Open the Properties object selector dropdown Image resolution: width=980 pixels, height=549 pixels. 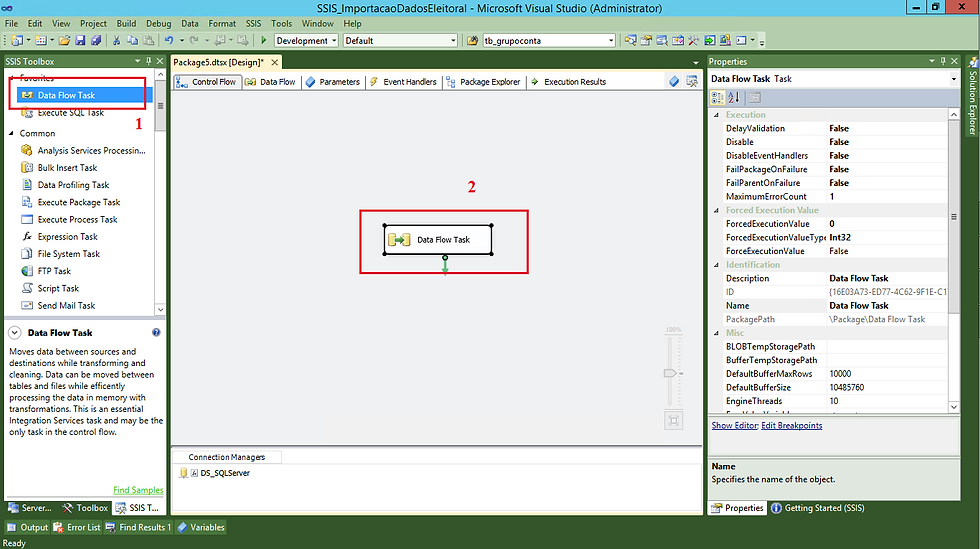coord(954,79)
